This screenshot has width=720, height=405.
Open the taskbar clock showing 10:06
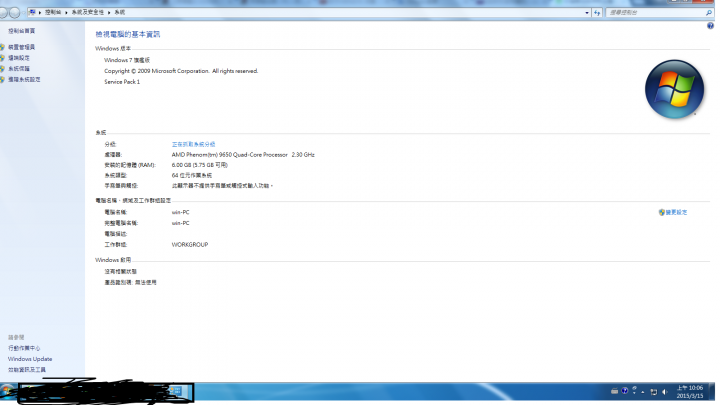click(690, 392)
